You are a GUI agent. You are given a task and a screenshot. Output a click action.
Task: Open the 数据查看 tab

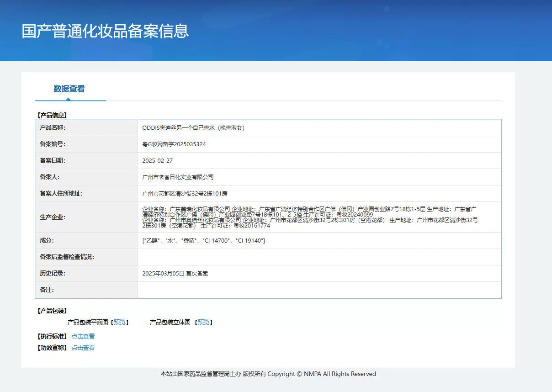pyautogui.click(x=69, y=89)
